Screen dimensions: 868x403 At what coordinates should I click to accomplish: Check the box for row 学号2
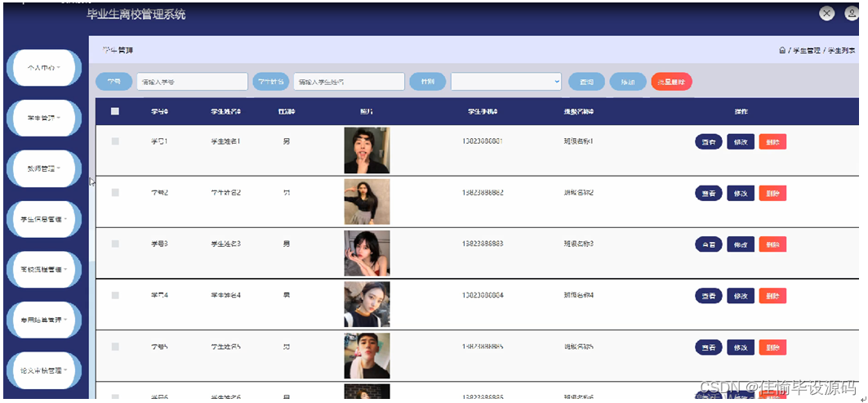115,192
